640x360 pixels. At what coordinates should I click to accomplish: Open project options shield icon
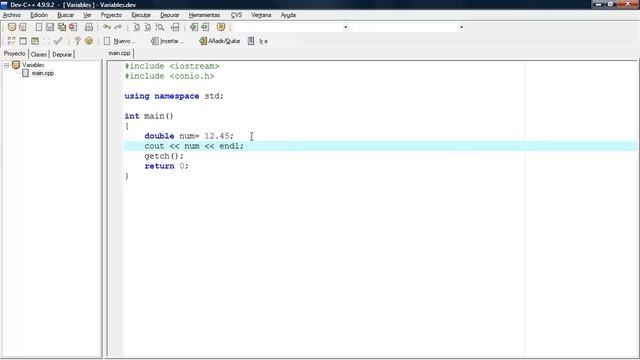coord(221,27)
